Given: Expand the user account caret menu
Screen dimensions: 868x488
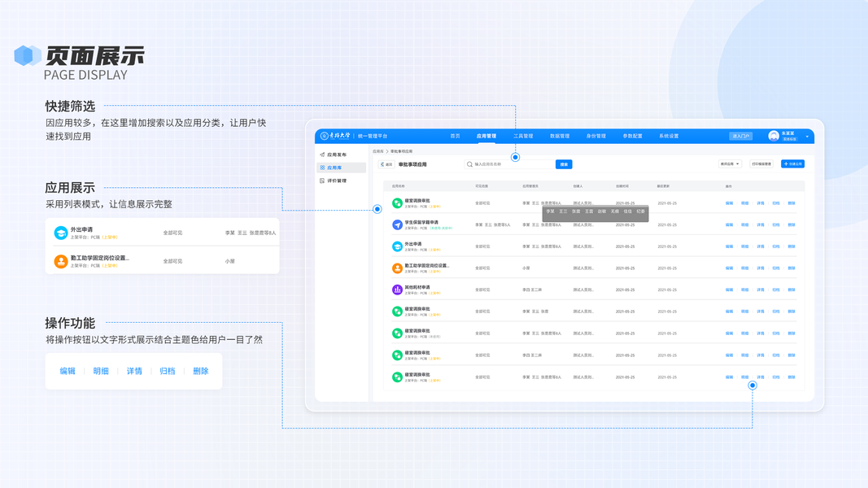Looking at the screenshot, I should (807, 136).
